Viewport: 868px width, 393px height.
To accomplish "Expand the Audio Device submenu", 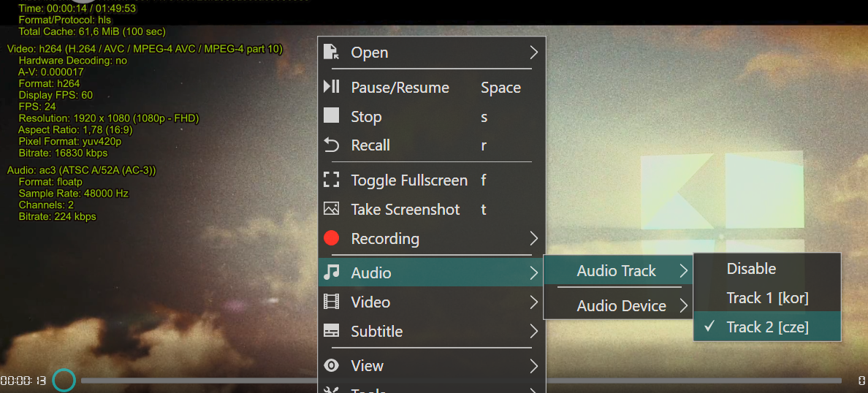I will 621,306.
